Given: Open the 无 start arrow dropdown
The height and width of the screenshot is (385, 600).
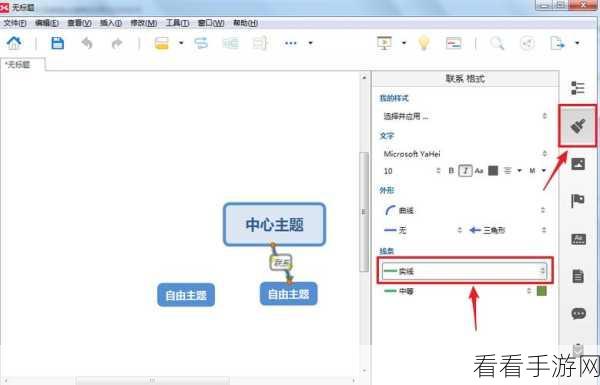Looking at the screenshot, I should click(422, 230).
